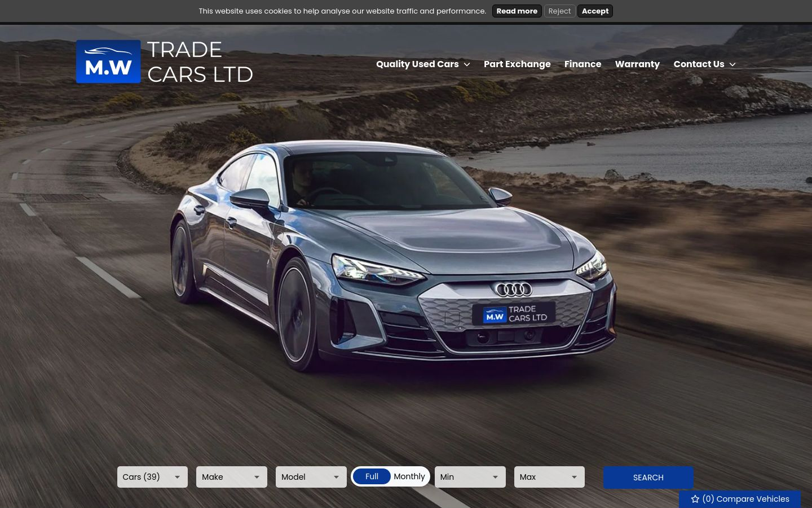This screenshot has width=812, height=508.
Task: Go to the Part Exchange page
Action: coord(517,64)
